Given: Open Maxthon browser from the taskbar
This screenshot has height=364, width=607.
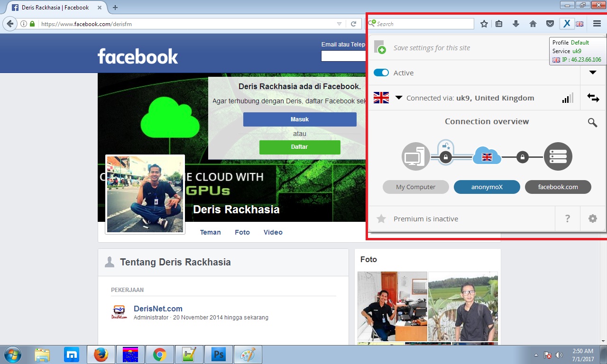Looking at the screenshot, I should [72, 355].
